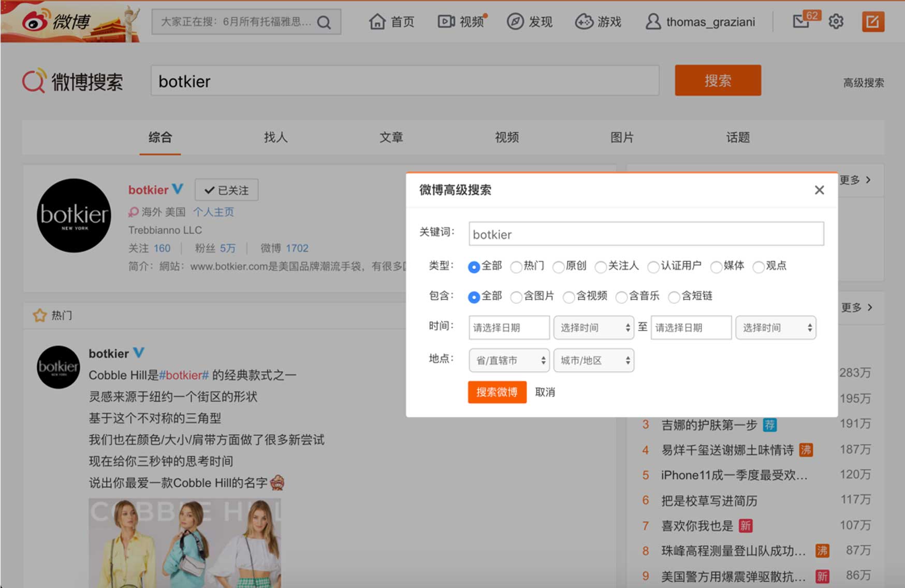
Task: Expand lower 更多 link above hot list
Action: (857, 307)
